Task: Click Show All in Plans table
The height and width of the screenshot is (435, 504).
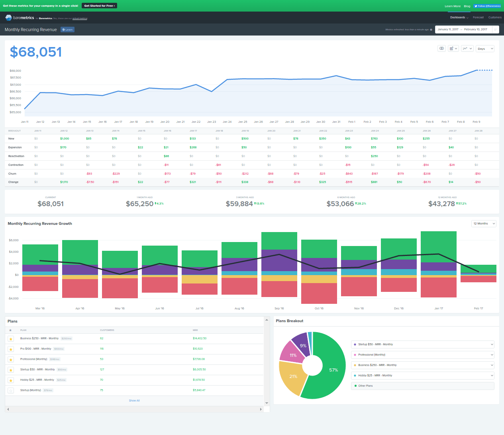Action: 134,401
